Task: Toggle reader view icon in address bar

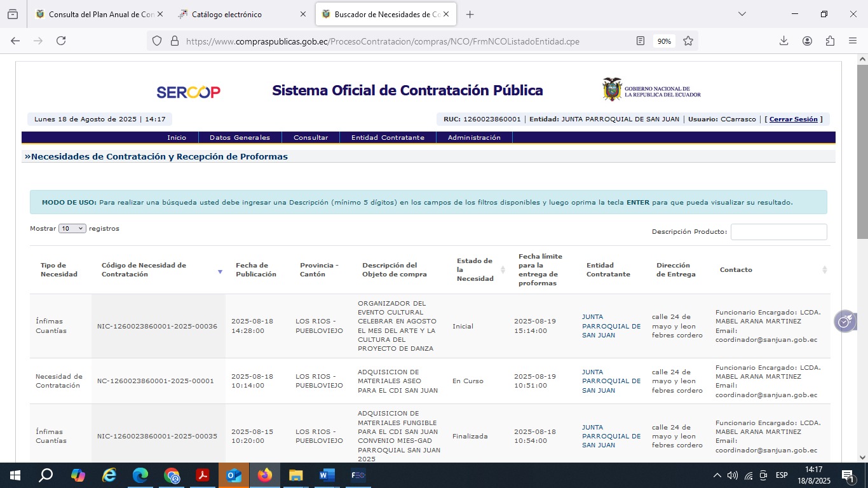Action: pyautogui.click(x=641, y=41)
